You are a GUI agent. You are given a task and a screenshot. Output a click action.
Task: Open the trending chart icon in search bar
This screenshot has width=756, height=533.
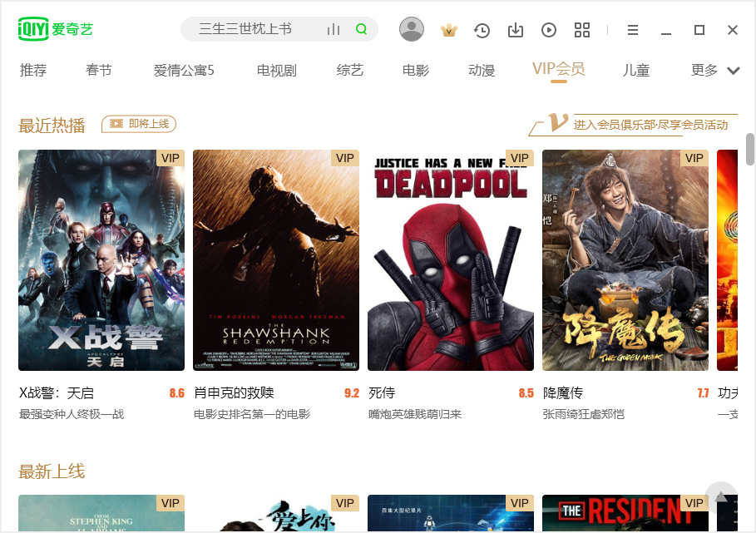pyautogui.click(x=334, y=29)
